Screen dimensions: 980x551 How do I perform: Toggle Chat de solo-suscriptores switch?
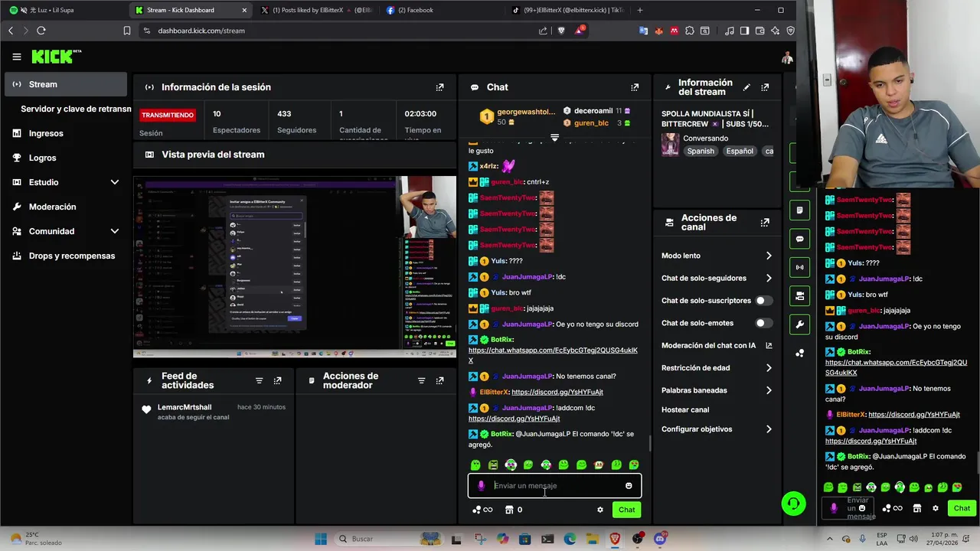(763, 301)
